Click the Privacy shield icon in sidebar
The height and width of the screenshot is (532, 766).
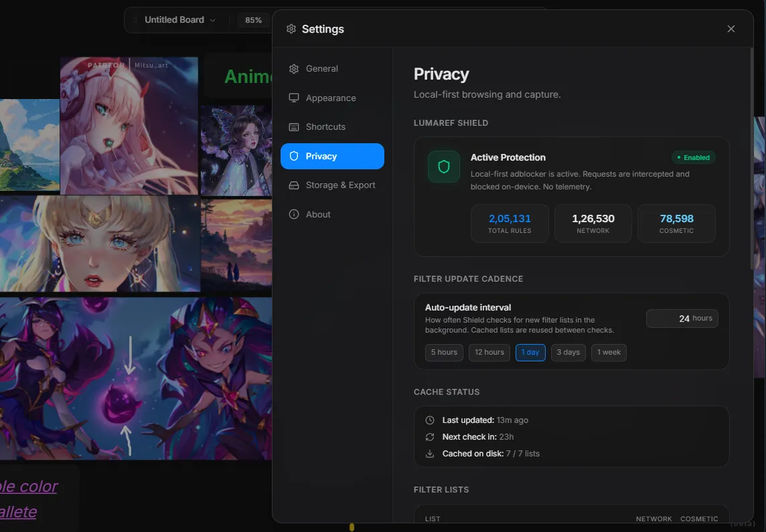tap(293, 156)
